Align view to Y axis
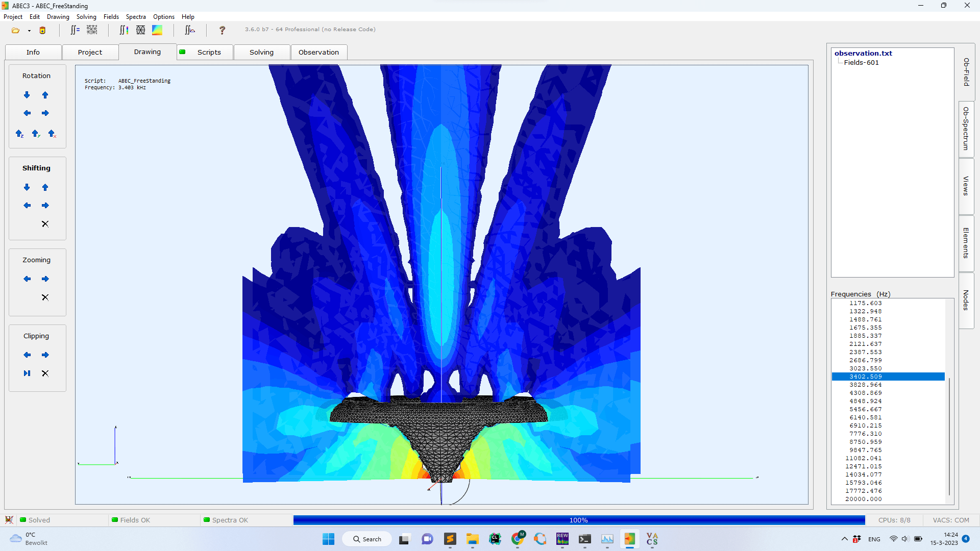Viewport: 980px width, 551px height. point(36,134)
